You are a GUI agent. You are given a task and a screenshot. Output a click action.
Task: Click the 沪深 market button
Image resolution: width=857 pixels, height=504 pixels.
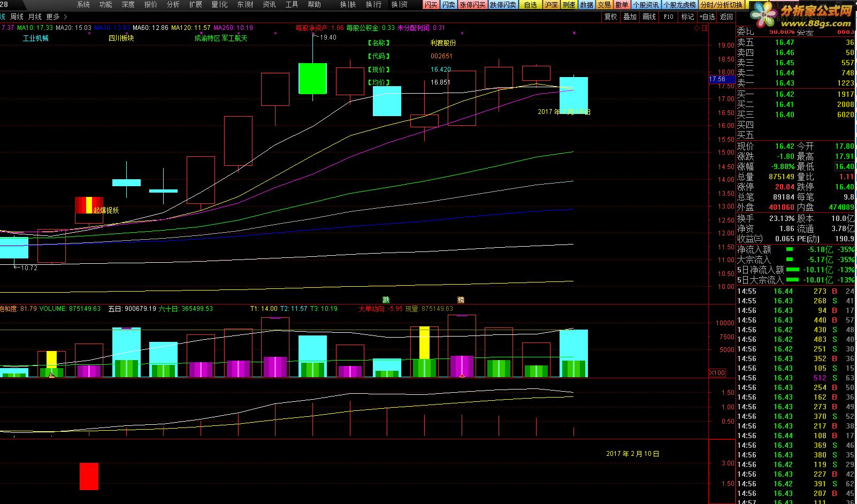tap(551, 5)
